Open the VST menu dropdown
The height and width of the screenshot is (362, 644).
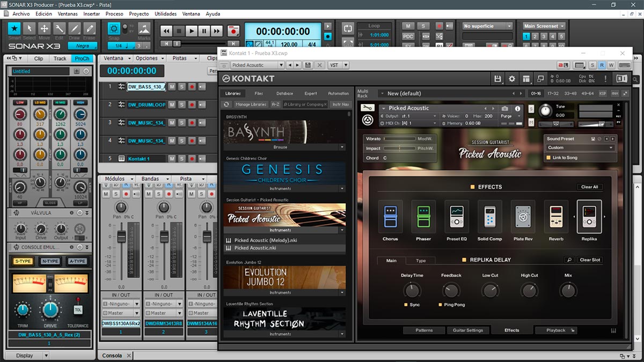click(x=338, y=65)
